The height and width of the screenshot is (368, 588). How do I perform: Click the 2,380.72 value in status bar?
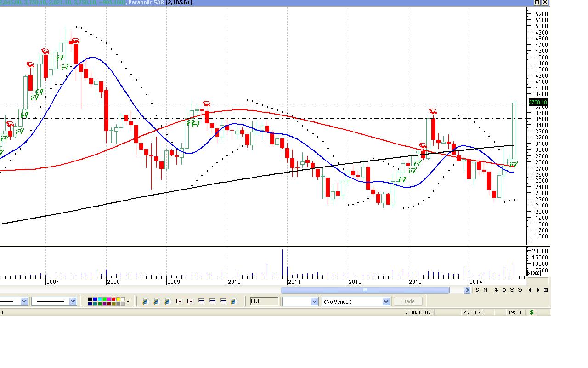[x=474, y=312]
